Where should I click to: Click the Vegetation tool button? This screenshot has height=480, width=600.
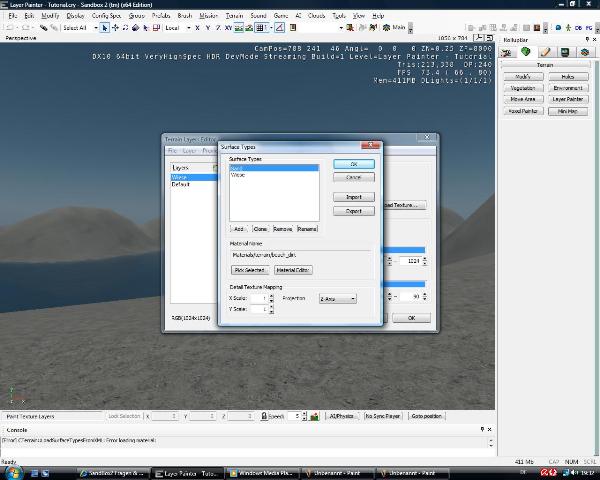click(522, 88)
